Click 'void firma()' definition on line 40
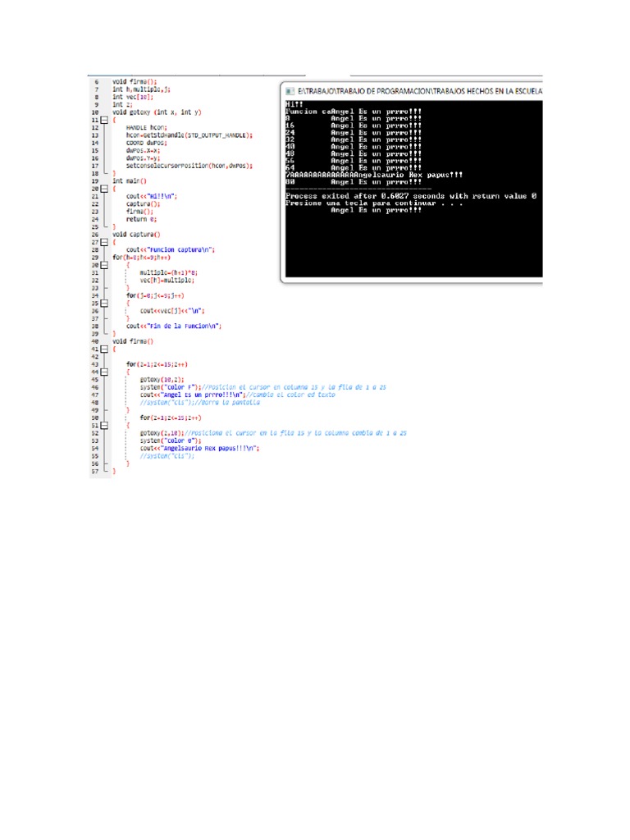The width and height of the screenshot is (630, 840). pos(133,341)
